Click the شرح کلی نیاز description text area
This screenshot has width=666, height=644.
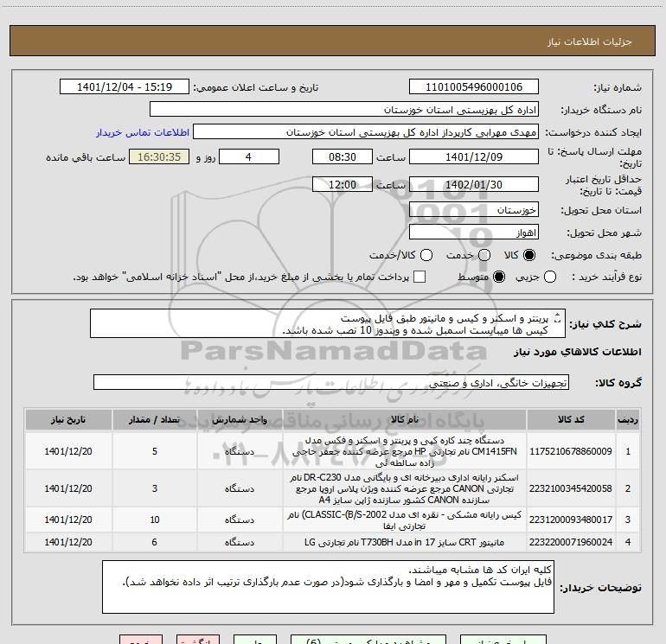[328, 324]
